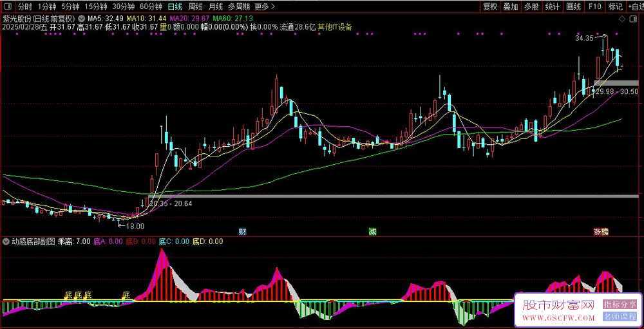This screenshot has width=644, height=329.
Task: Expand the 更多 periods dropdown
Action: click(x=263, y=6)
